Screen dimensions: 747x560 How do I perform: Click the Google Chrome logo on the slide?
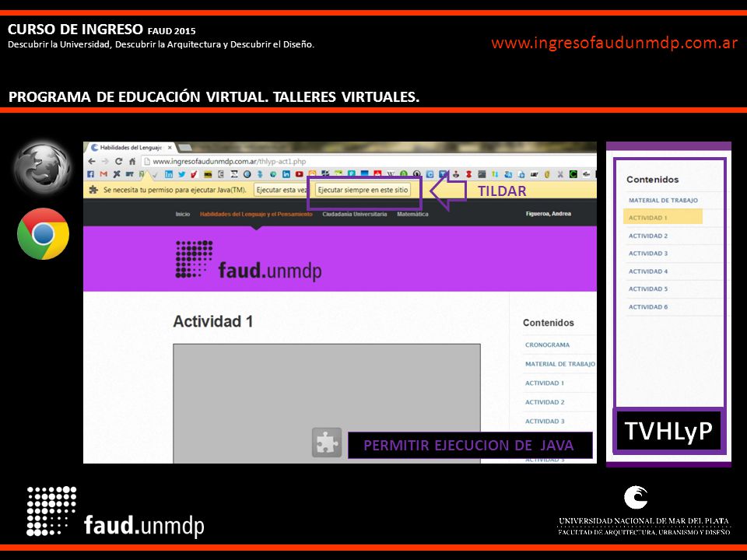(43, 234)
